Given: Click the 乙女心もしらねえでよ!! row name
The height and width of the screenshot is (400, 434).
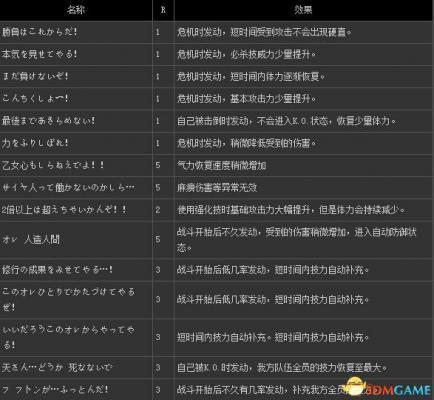Looking at the screenshot, I should [53, 165].
